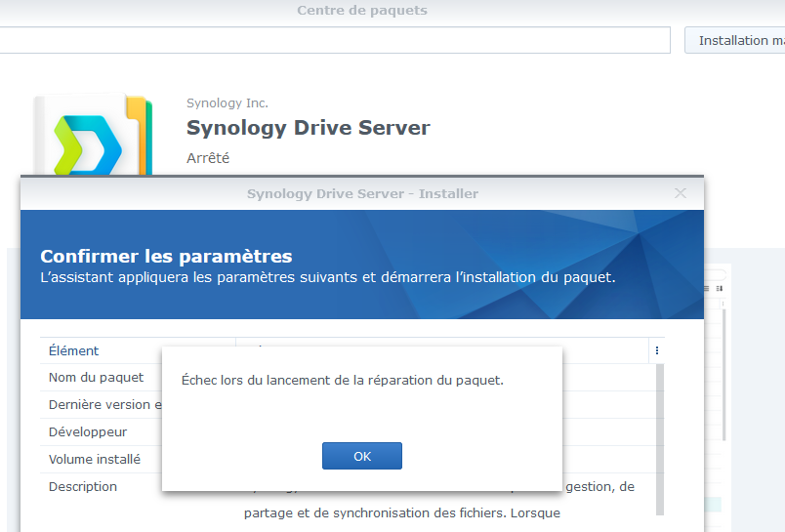The height and width of the screenshot is (532, 785).
Task: Open the column options three-dot menu
Action: click(657, 350)
